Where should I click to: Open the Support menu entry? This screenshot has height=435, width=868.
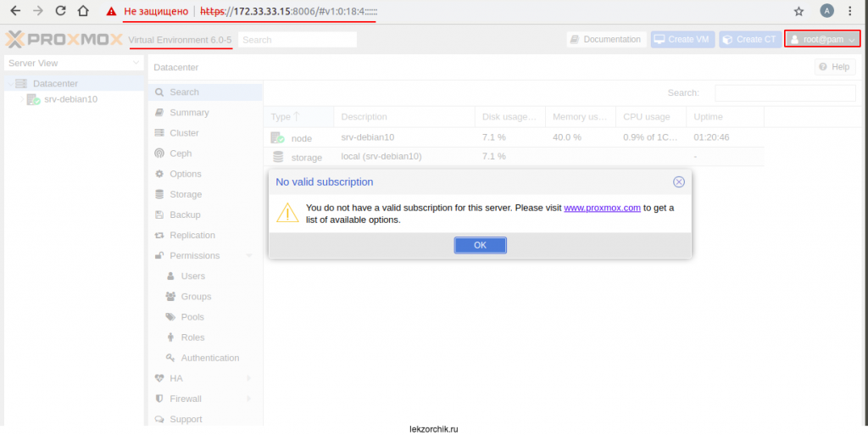(x=205, y=420)
